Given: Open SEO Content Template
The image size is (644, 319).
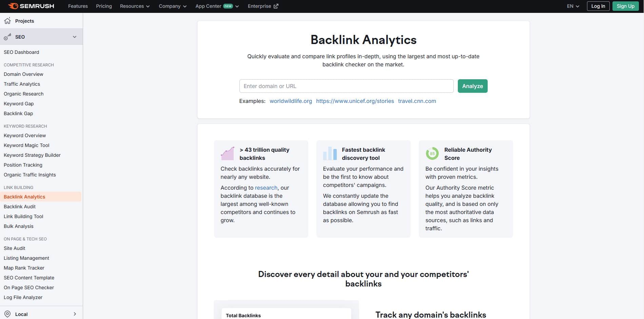Looking at the screenshot, I should (x=29, y=278).
